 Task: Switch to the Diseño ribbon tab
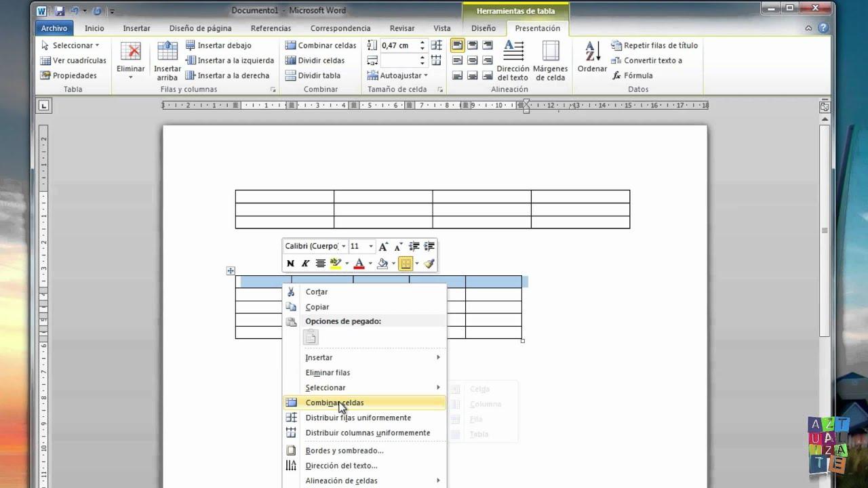(x=484, y=28)
